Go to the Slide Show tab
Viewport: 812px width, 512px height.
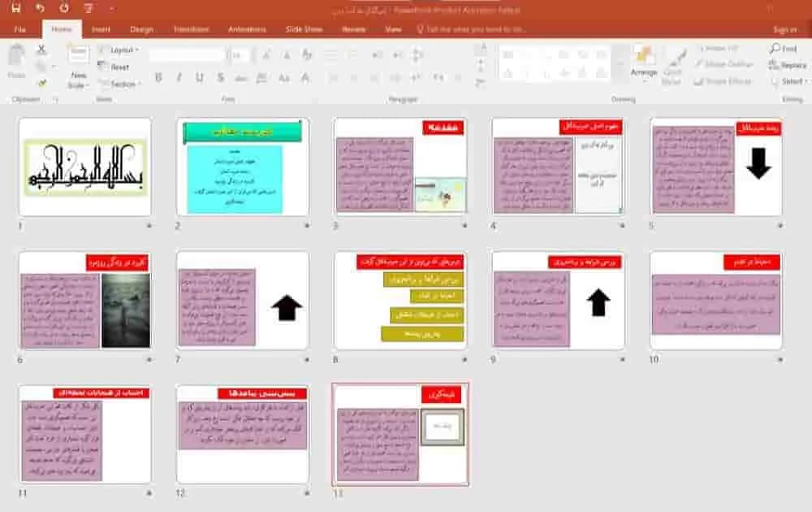[x=304, y=29]
